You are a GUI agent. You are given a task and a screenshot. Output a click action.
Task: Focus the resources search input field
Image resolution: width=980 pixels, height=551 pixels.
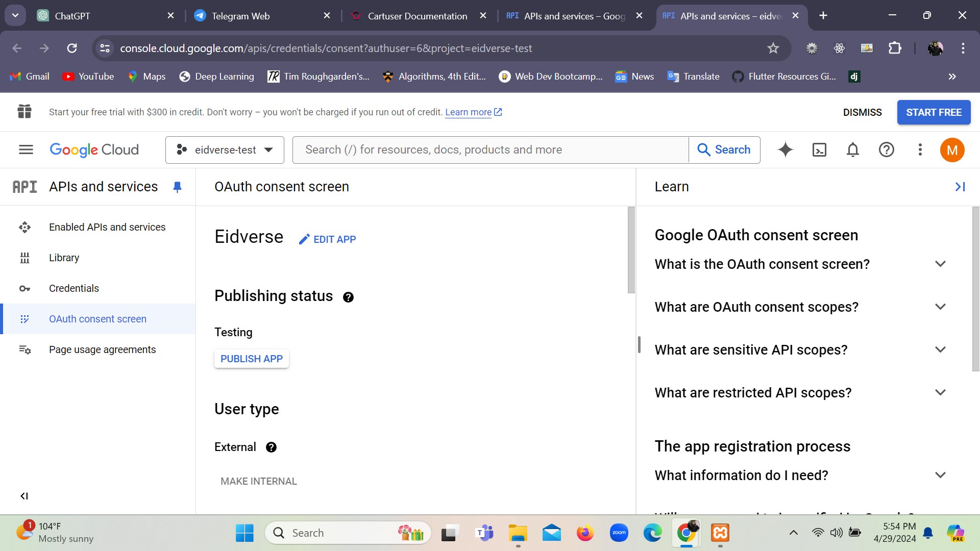(x=491, y=150)
